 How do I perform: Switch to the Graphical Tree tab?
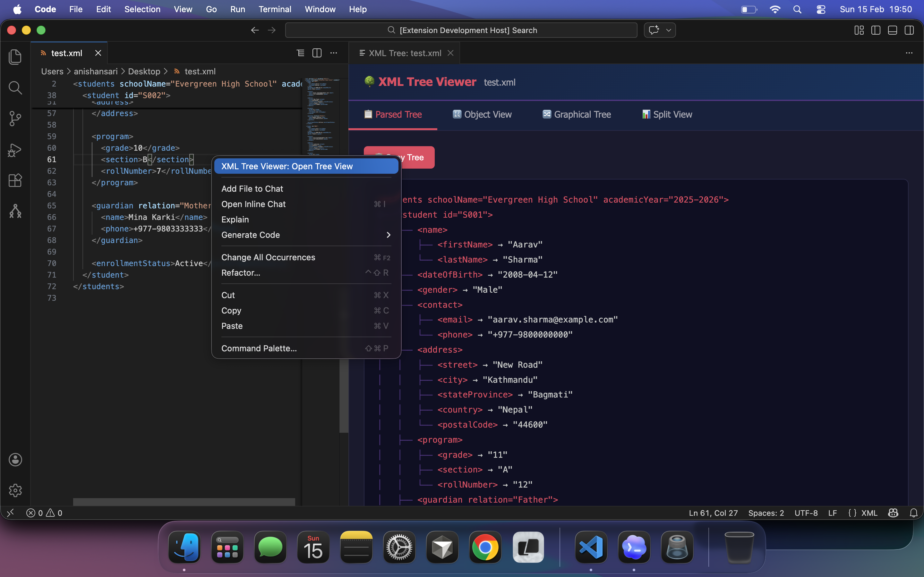pos(577,114)
